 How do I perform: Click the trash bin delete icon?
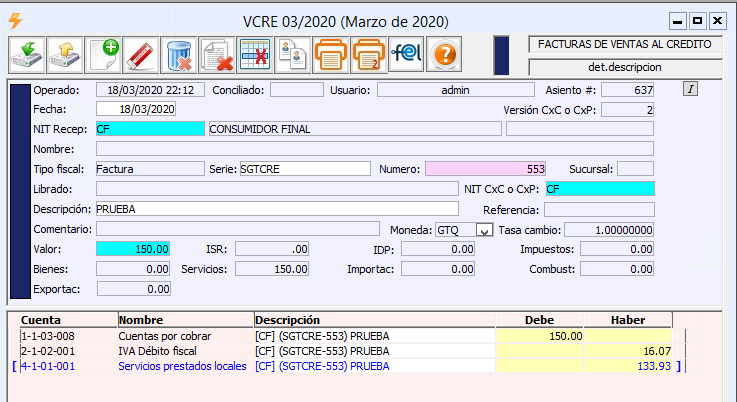pyautogui.click(x=179, y=54)
